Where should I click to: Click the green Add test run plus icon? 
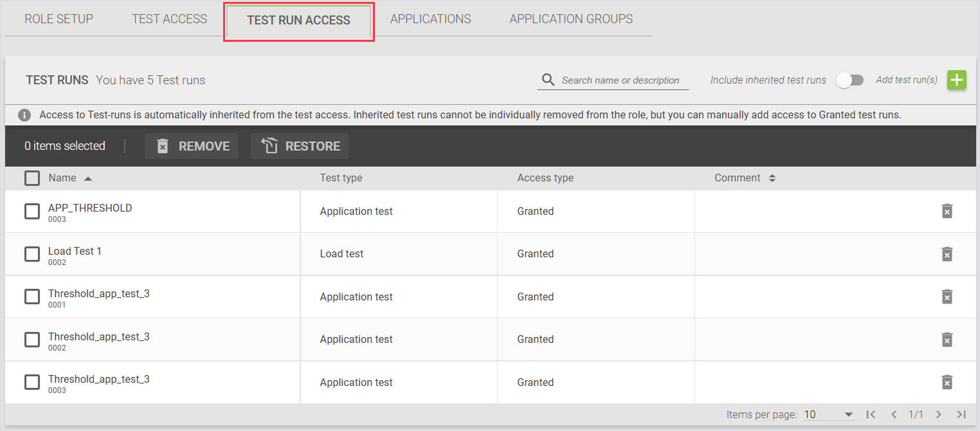(957, 80)
